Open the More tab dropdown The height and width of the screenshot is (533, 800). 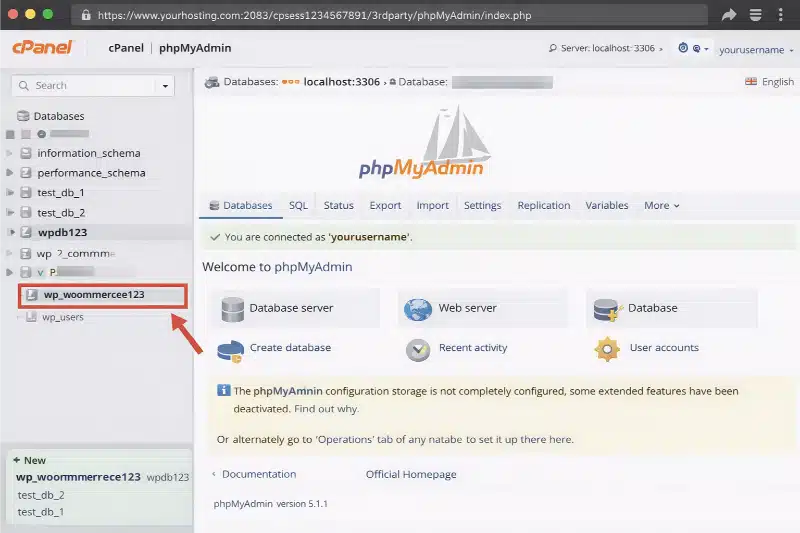[662, 206]
